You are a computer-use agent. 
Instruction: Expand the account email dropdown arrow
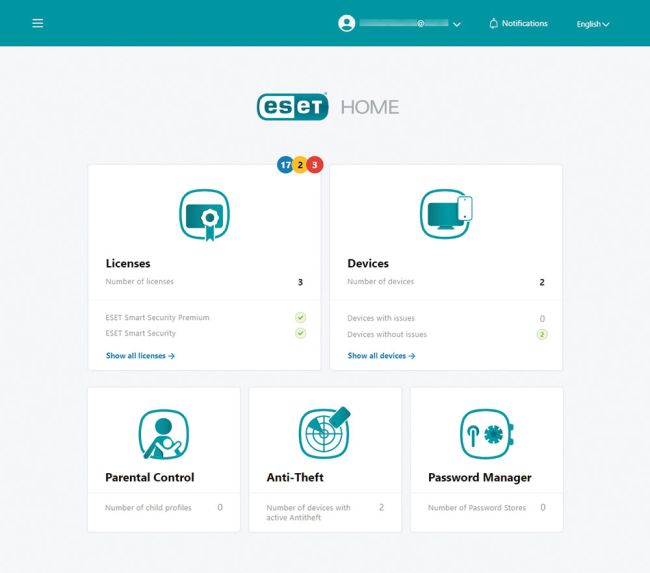pyautogui.click(x=457, y=24)
